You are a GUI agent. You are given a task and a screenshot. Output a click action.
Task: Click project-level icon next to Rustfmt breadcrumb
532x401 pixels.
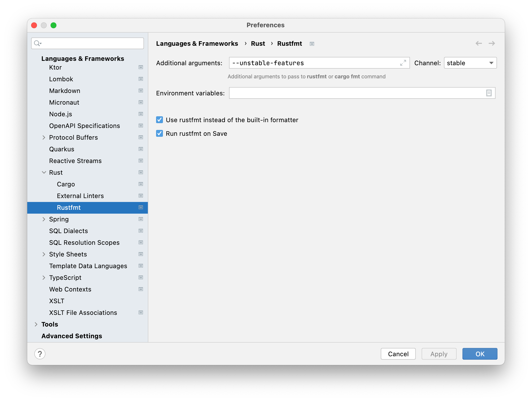pos(312,44)
